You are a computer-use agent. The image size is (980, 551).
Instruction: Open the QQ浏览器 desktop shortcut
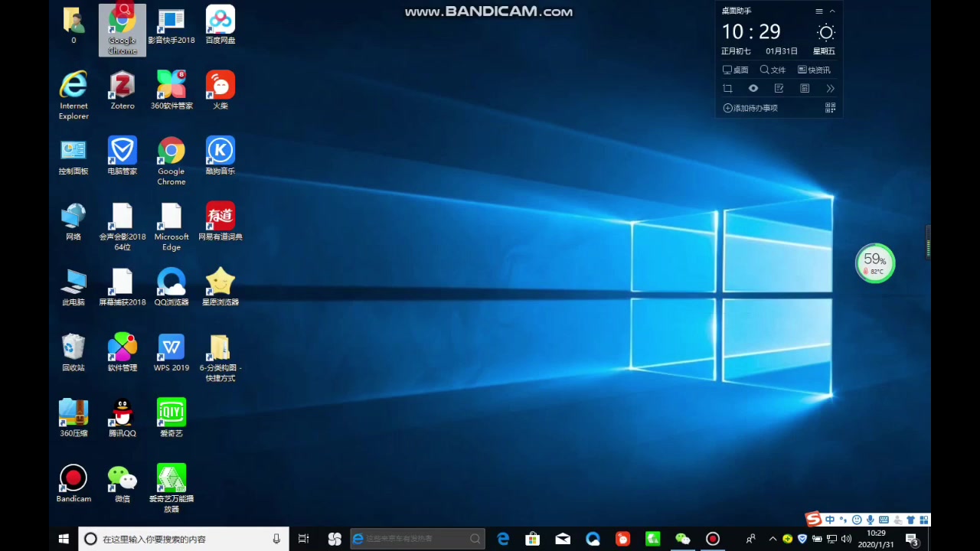[x=171, y=287]
